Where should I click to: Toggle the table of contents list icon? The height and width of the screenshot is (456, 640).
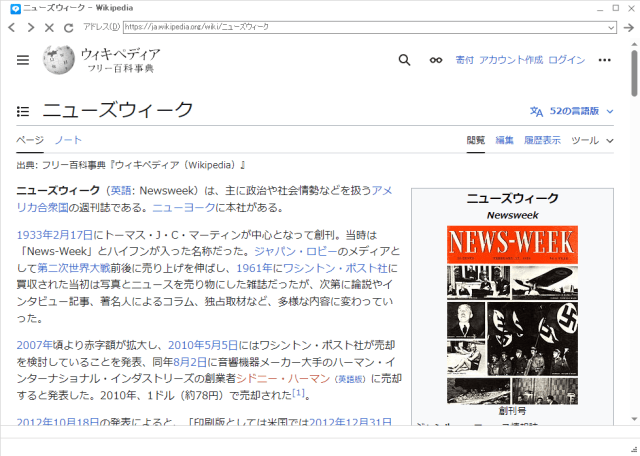(x=23, y=111)
